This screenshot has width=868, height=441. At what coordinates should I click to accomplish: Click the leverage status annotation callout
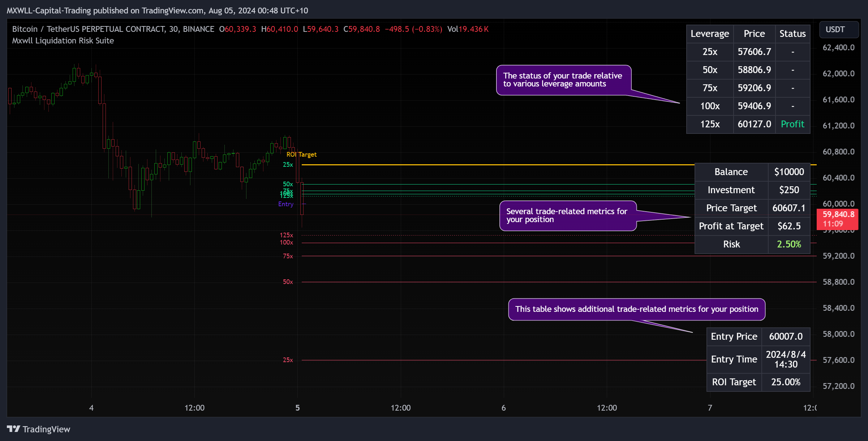click(x=563, y=80)
